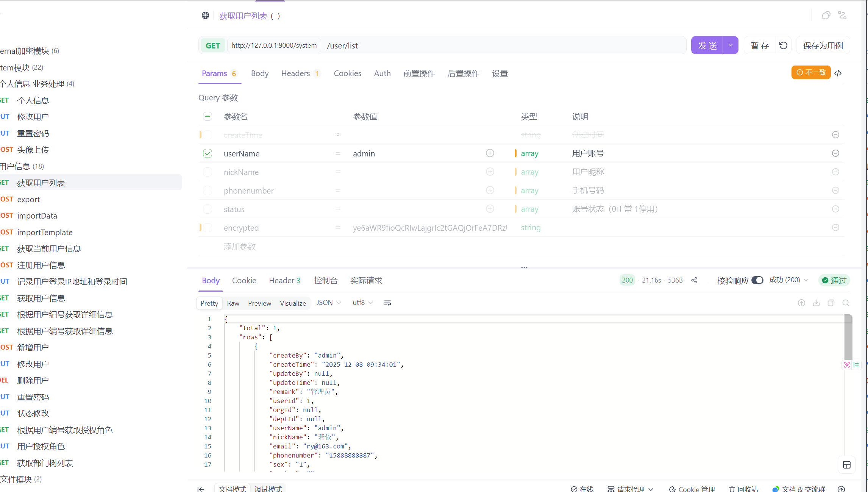Screen dimensions: 868x492
Task: Click the word wrap icon in response toolbar
Action: (x=387, y=303)
